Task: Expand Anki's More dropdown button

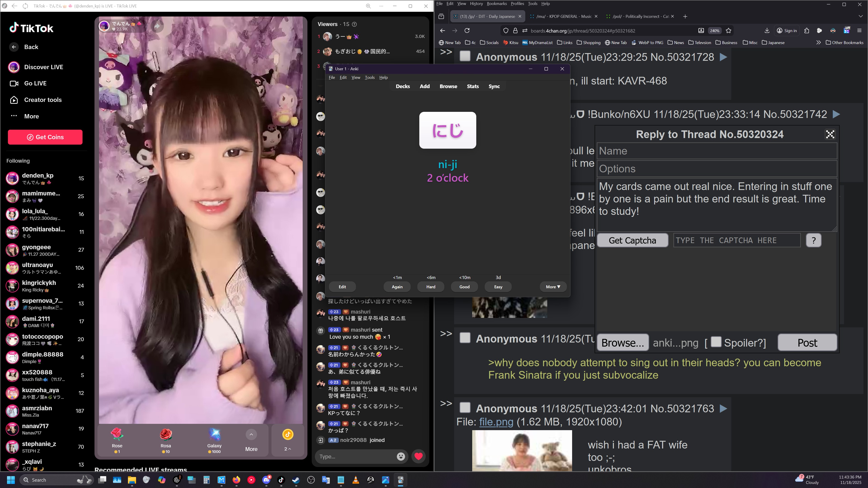Action: (x=553, y=287)
